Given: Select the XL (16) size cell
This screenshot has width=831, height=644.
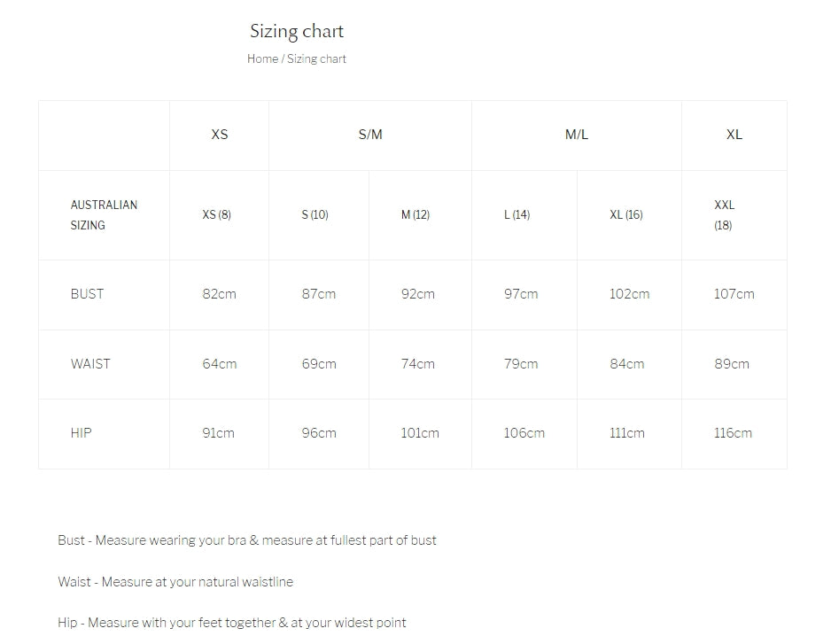Looking at the screenshot, I should pos(626,215).
